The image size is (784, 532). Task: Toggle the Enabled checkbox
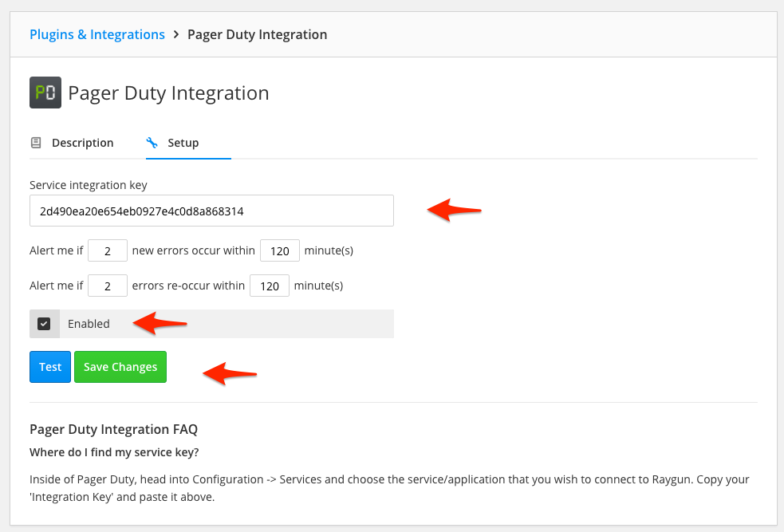(x=45, y=324)
